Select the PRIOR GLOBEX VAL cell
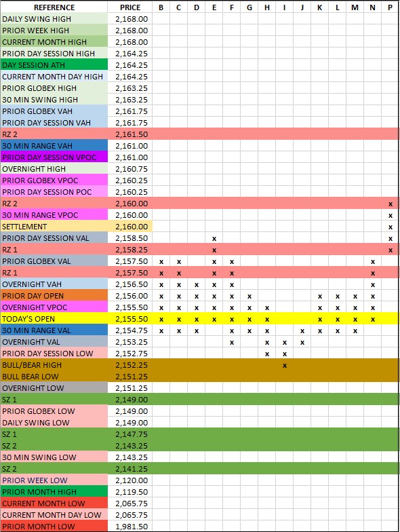The height and width of the screenshot is (532, 400). point(54,261)
